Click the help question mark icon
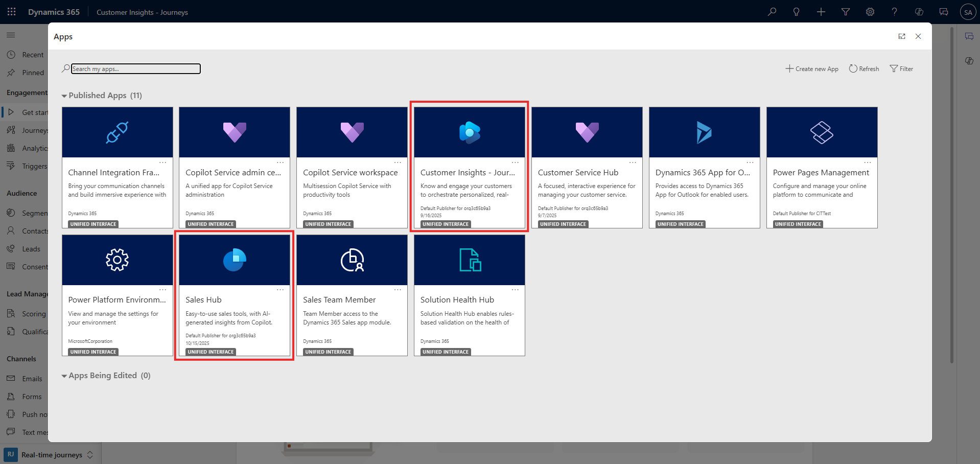The height and width of the screenshot is (464, 980). pos(895,12)
